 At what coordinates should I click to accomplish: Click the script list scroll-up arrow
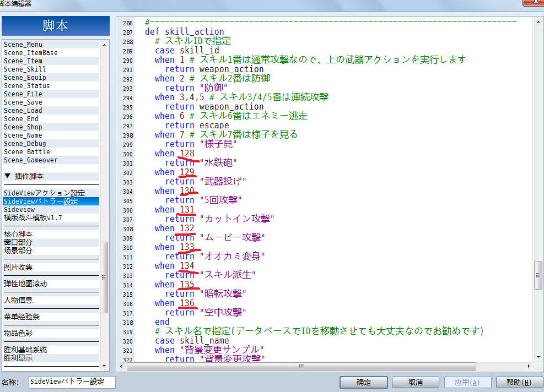[104, 45]
